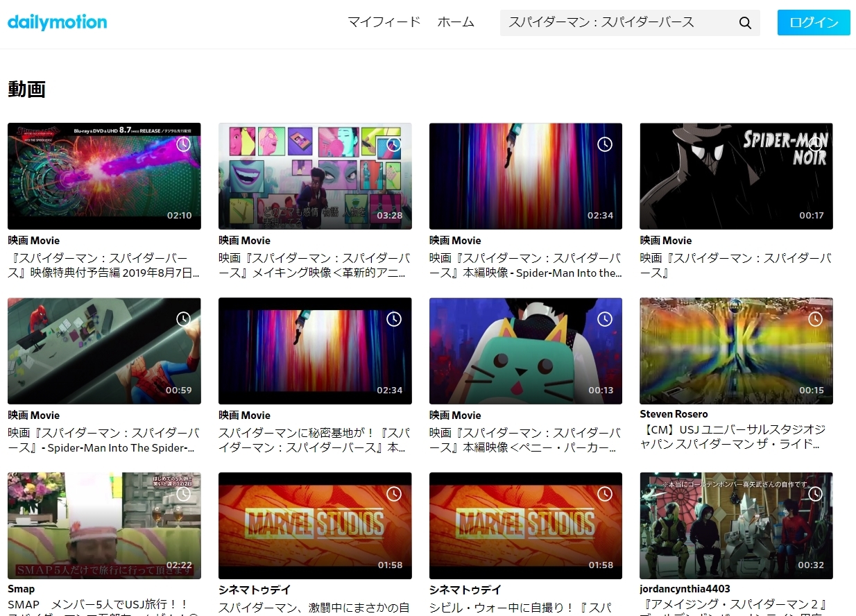Open Blu-ray release trailer thumbnail 02:10
This screenshot has width=856, height=616.
(x=104, y=176)
